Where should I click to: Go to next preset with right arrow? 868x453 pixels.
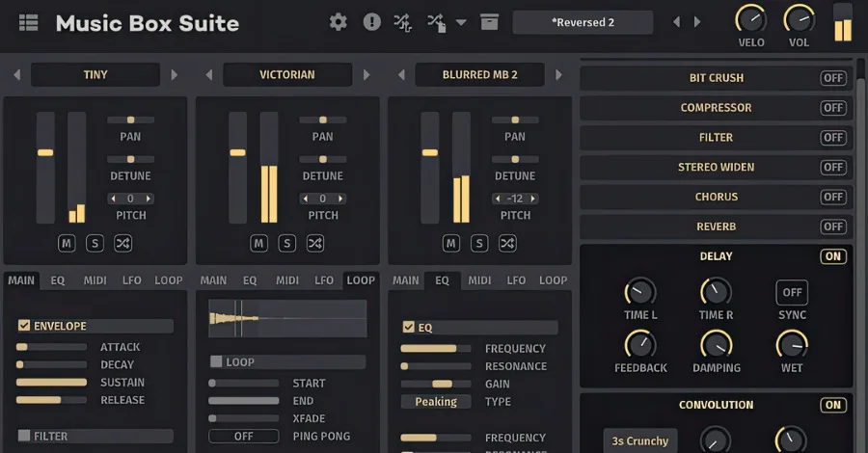(697, 22)
